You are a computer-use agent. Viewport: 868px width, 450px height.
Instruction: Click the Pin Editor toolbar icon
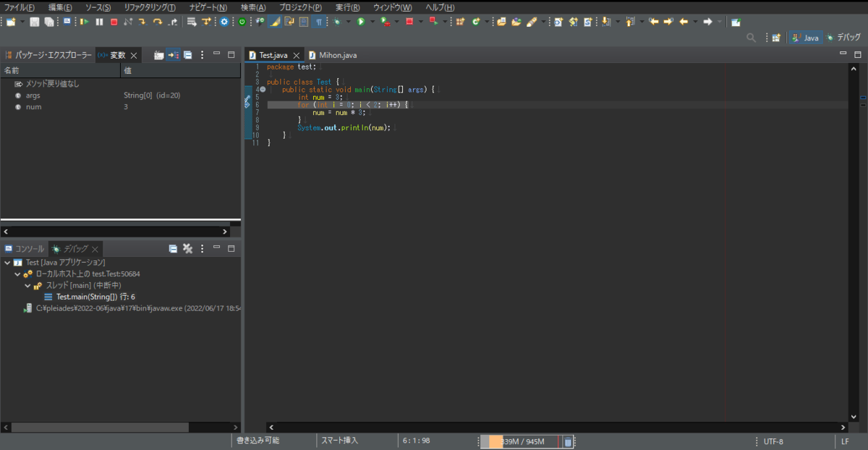point(736,22)
